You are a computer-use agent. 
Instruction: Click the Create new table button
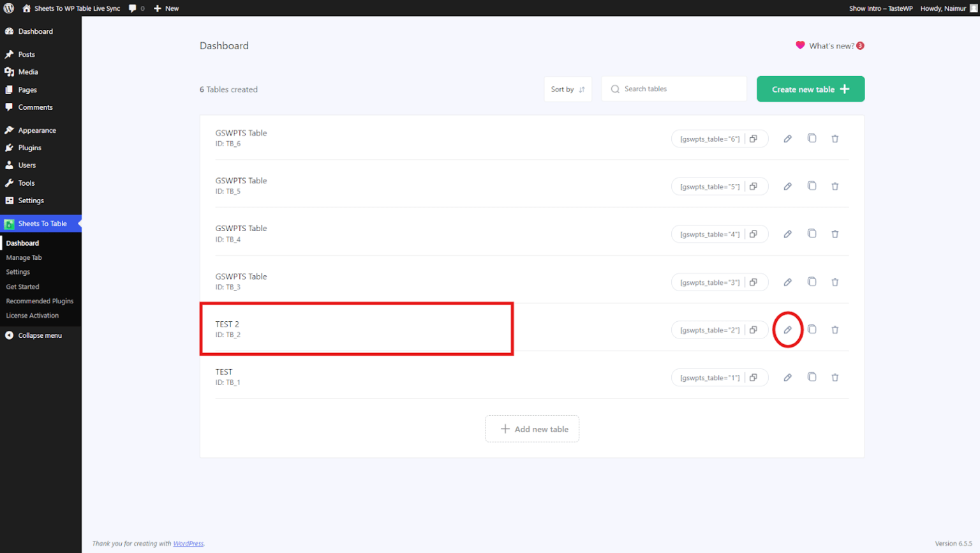click(810, 89)
